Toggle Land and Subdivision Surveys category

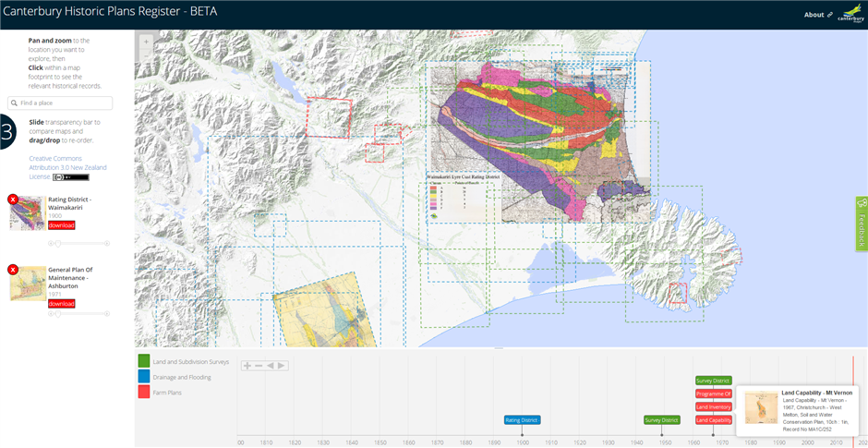tap(144, 361)
